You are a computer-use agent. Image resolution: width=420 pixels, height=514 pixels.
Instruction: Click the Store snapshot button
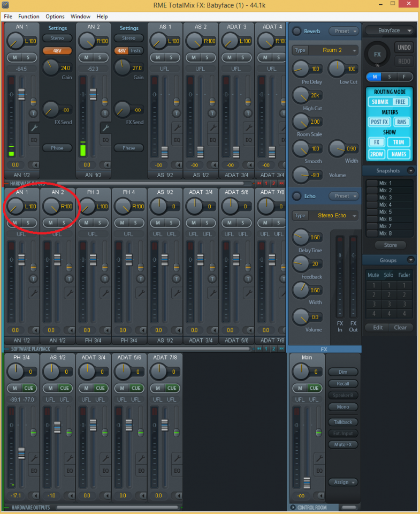(x=390, y=245)
